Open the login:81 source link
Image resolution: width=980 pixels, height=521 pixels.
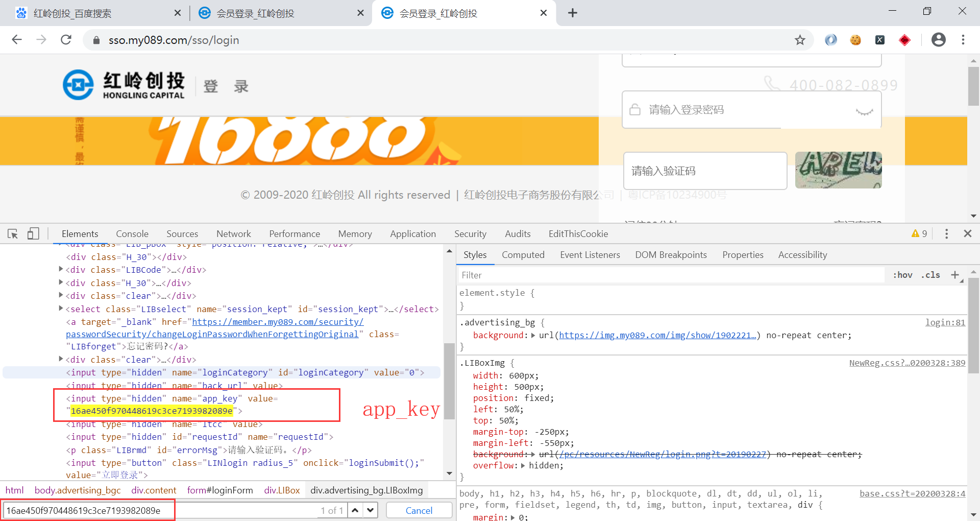pos(945,322)
